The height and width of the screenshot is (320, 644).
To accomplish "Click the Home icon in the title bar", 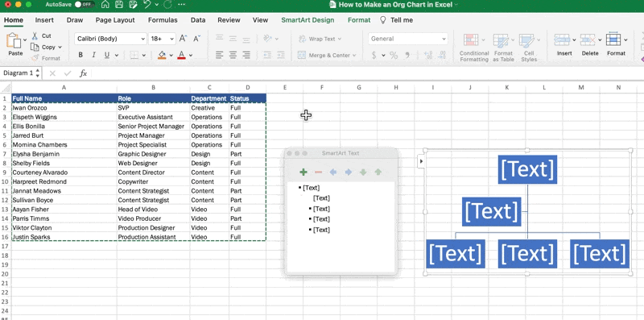I will pos(105,5).
